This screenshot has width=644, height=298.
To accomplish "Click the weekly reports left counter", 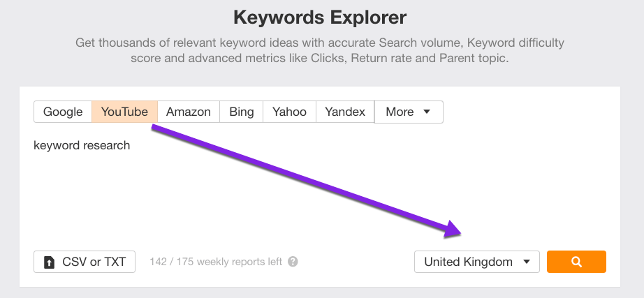I will [216, 262].
